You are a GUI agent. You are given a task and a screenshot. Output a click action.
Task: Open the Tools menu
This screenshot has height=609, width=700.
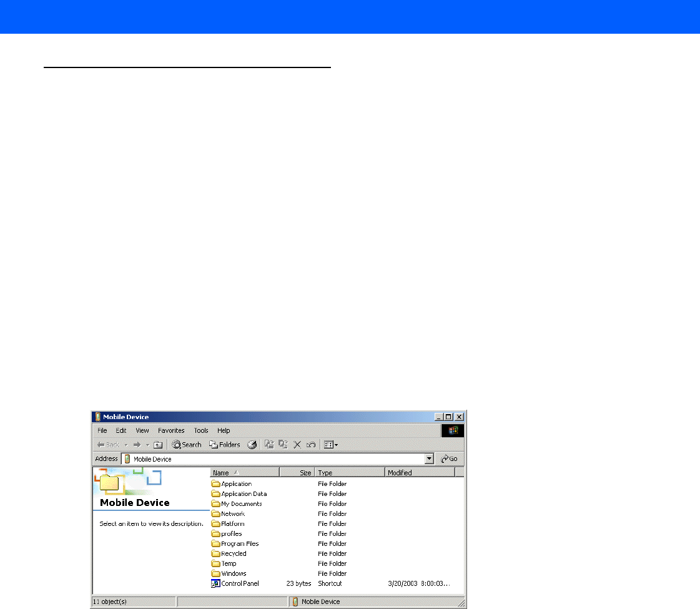pyautogui.click(x=201, y=431)
